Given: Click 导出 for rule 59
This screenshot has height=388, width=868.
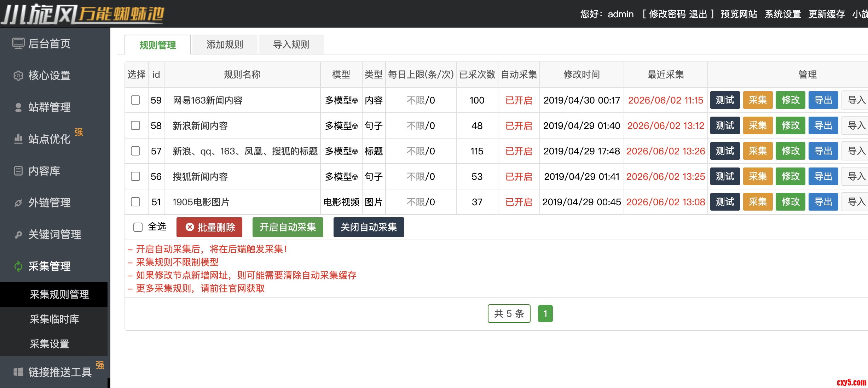Looking at the screenshot, I should coord(823,100).
